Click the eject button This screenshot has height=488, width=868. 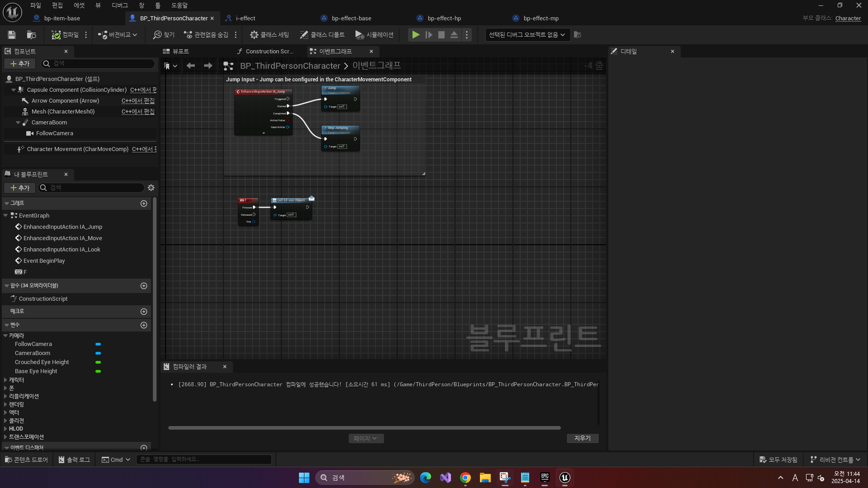(454, 35)
